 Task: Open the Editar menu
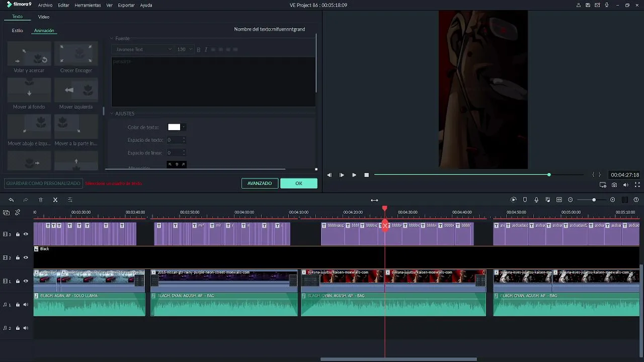pyautogui.click(x=63, y=5)
